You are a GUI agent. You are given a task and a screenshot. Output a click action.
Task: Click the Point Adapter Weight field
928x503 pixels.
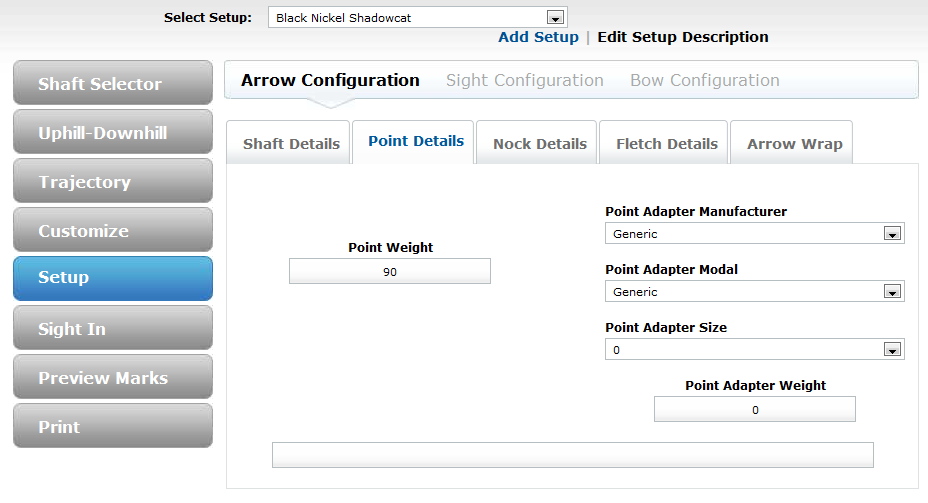pyautogui.click(x=754, y=410)
